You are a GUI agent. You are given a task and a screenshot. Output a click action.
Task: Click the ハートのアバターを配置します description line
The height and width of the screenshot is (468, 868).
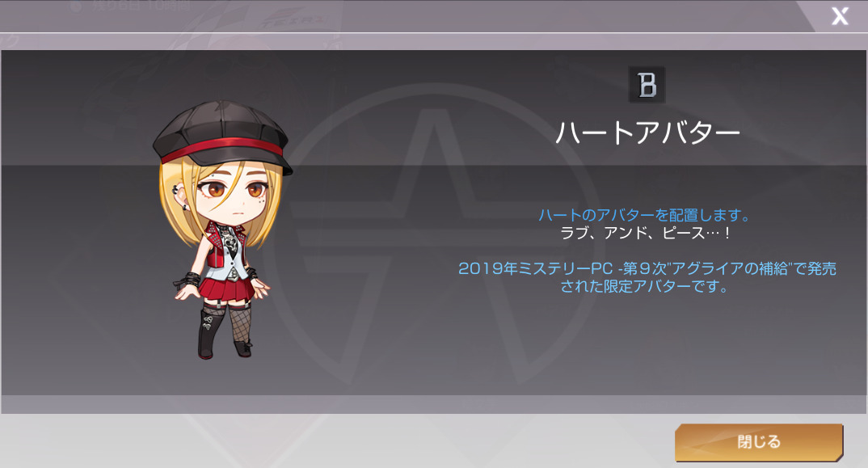coord(645,215)
